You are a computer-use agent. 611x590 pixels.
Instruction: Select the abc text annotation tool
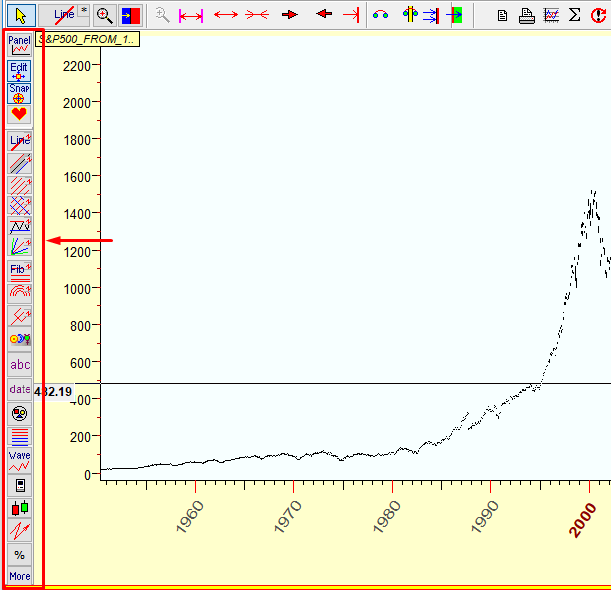point(20,365)
